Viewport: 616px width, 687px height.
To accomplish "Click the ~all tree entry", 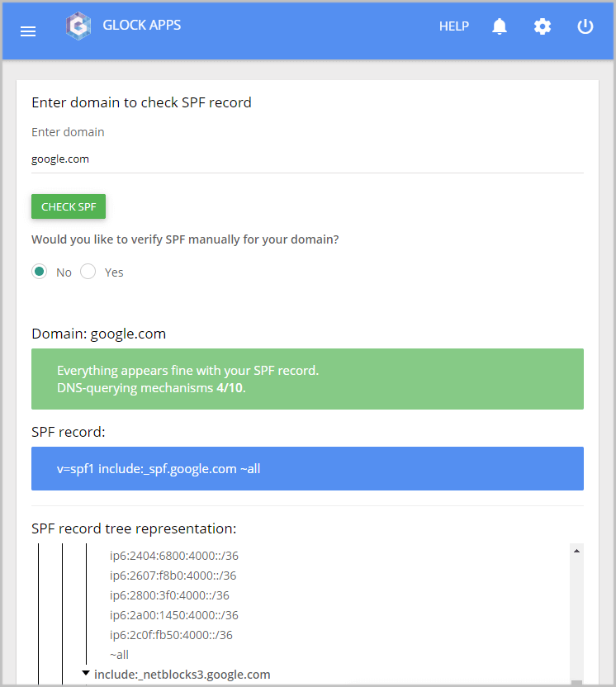I will [x=119, y=655].
